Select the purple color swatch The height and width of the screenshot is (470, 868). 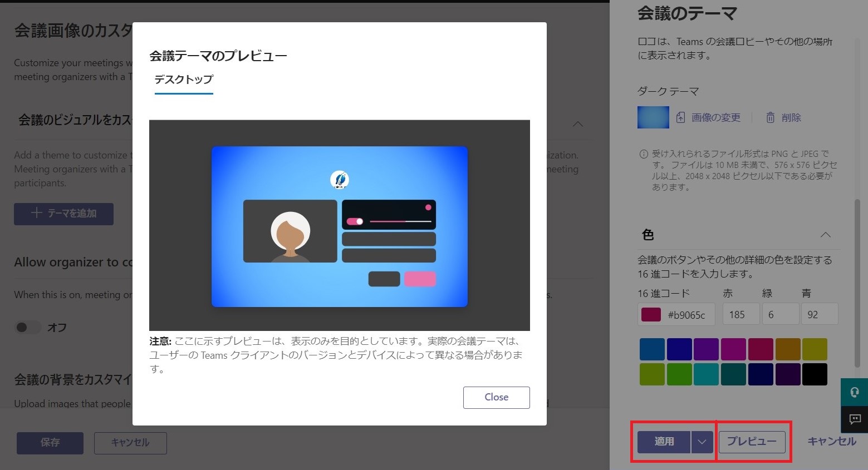coord(706,349)
